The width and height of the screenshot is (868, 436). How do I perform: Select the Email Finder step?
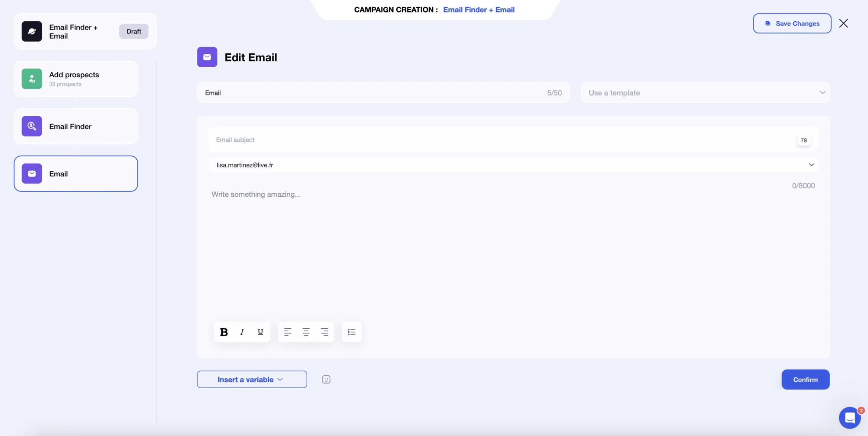coord(76,126)
